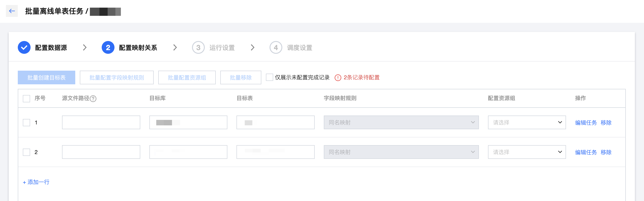Focus row 1 源文件路径 input field
The height and width of the screenshot is (201, 644).
(x=101, y=122)
